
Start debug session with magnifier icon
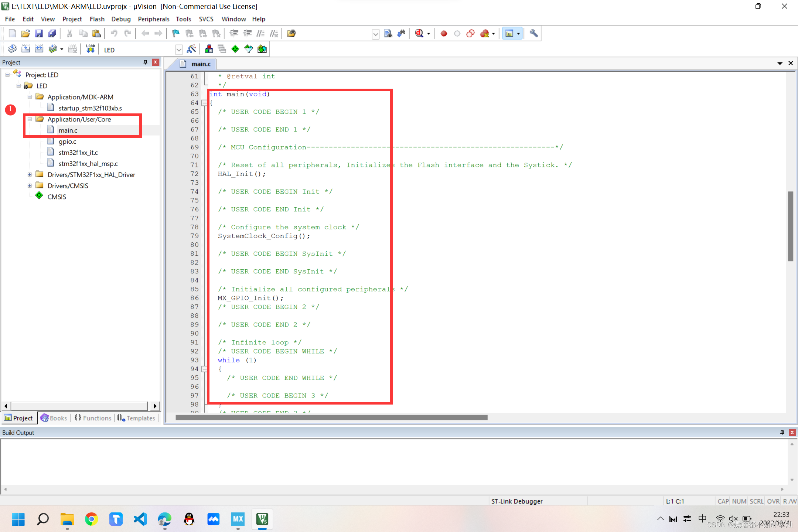pyautogui.click(x=419, y=34)
